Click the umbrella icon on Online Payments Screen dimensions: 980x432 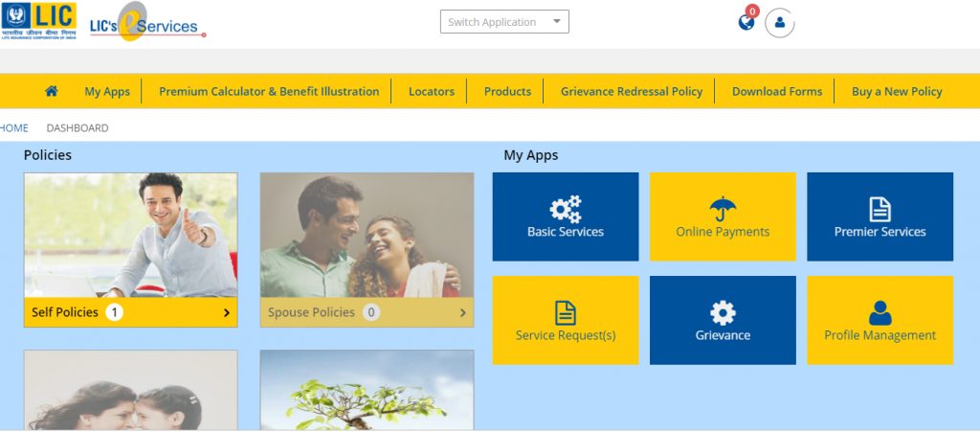click(723, 210)
